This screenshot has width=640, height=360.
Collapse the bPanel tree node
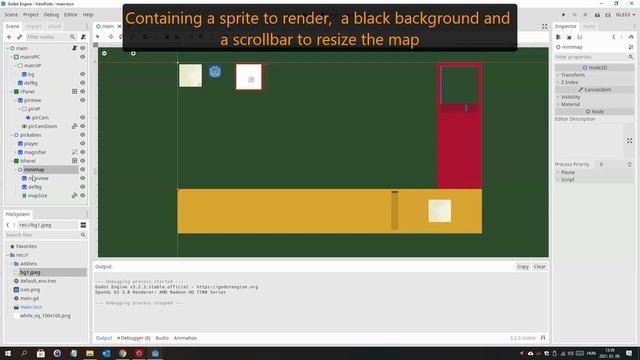(x=12, y=161)
